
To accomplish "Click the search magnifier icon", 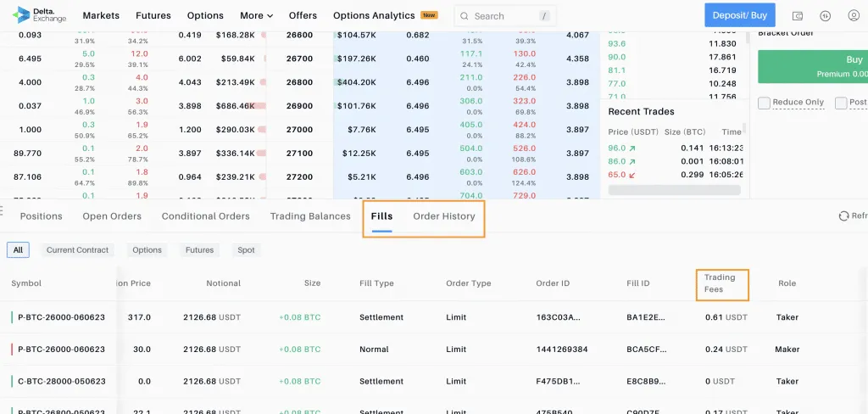I will 464,16.
